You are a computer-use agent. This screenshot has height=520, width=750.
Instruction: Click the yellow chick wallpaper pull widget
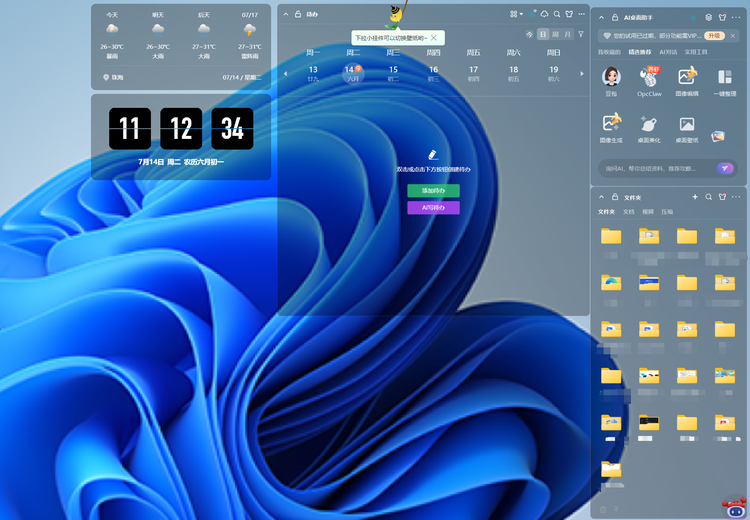point(395,16)
